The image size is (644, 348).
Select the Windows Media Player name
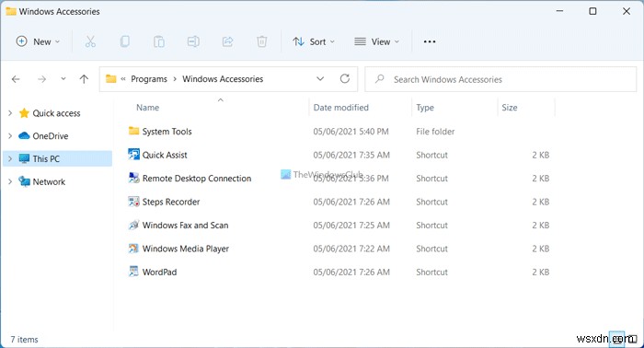tap(186, 249)
